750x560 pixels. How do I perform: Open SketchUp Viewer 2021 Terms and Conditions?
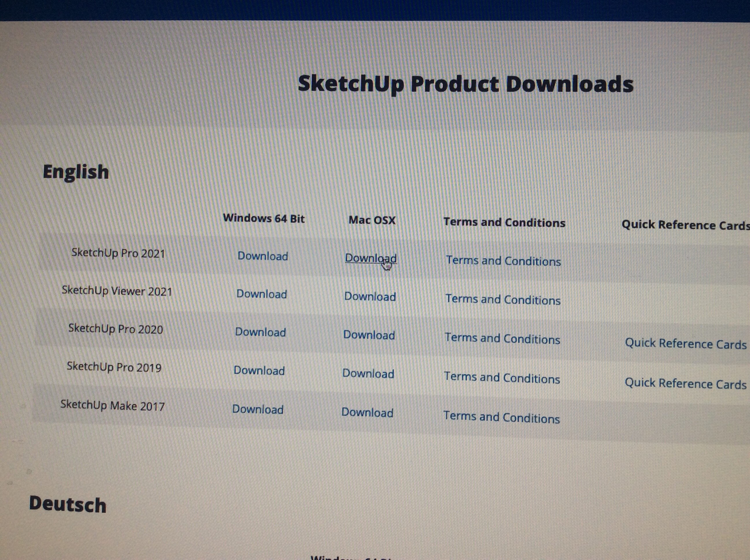(503, 300)
